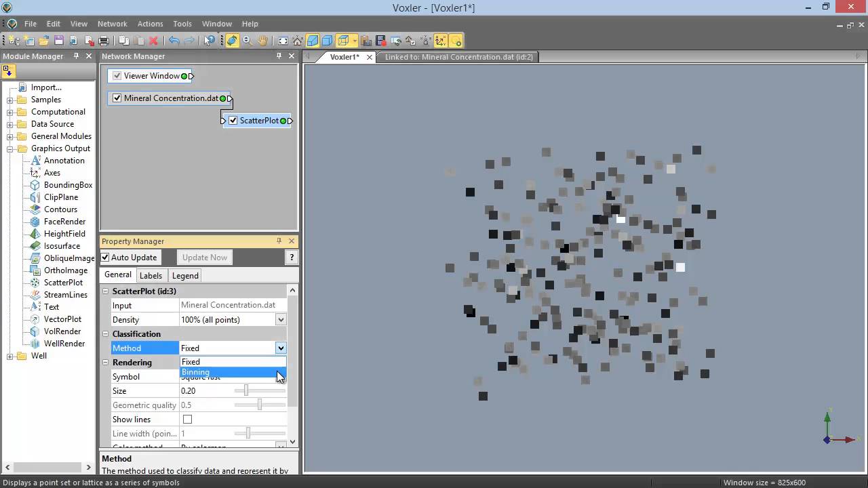The width and height of the screenshot is (868, 488).
Task: Close the Network Manager panel
Action: [x=292, y=56]
